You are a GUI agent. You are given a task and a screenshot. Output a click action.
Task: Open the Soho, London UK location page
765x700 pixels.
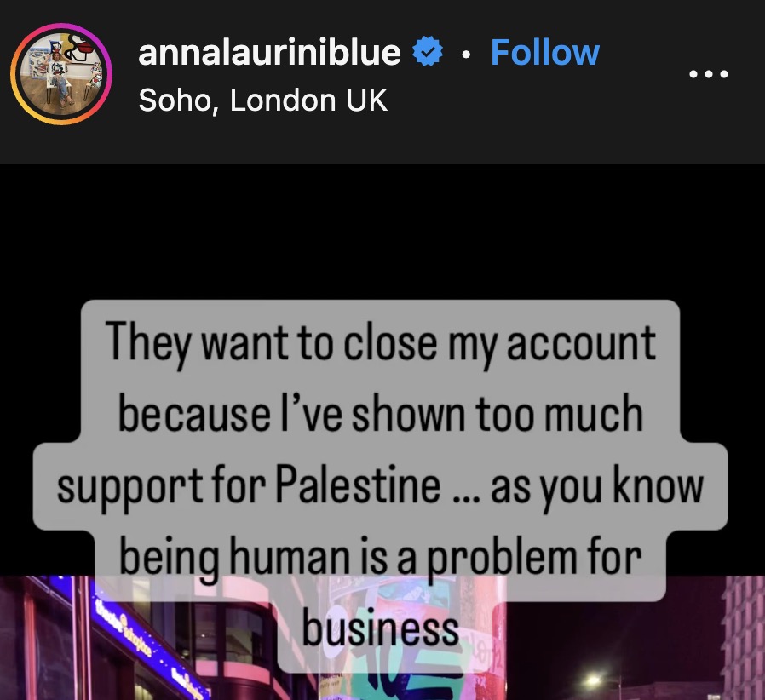263,100
